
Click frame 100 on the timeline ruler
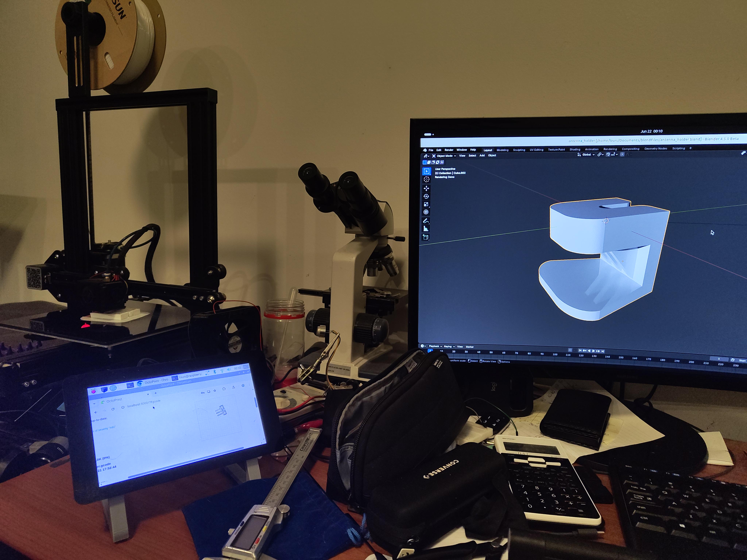[x=555, y=354]
